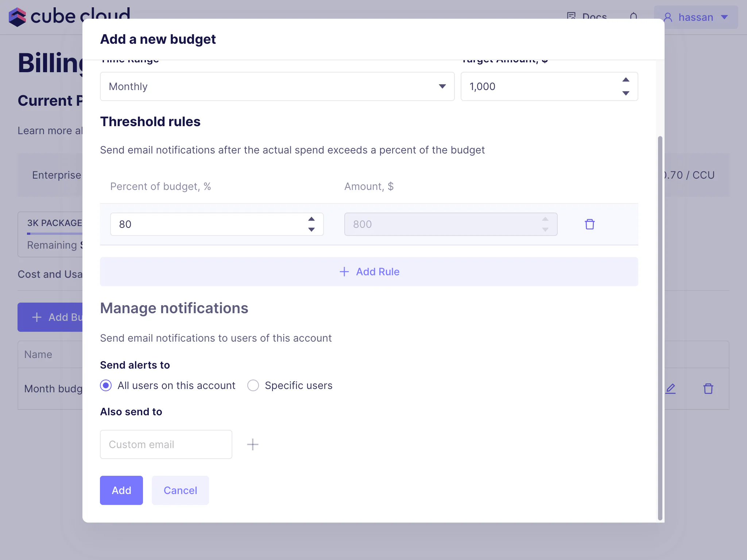Delete the Month budget row

coord(708,389)
